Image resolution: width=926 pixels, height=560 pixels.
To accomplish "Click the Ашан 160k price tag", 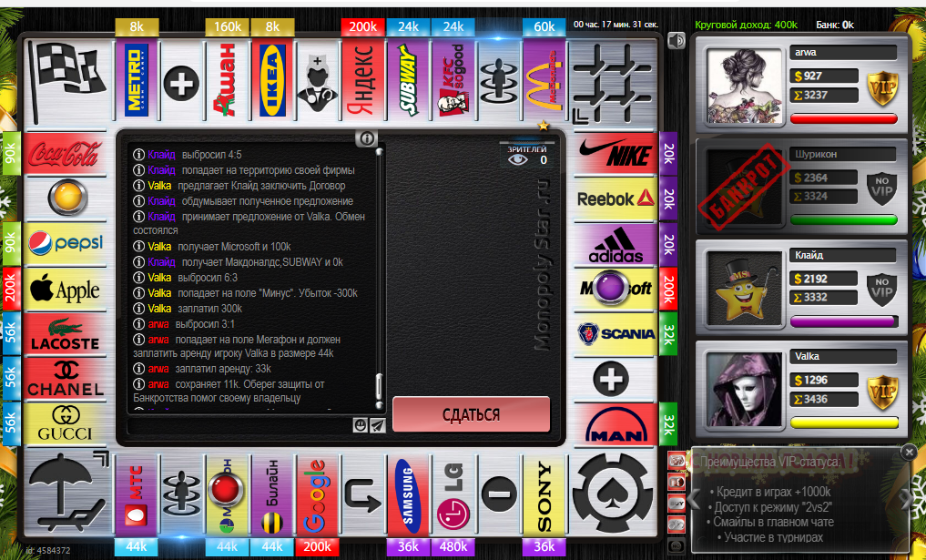I will coord(228,26).
